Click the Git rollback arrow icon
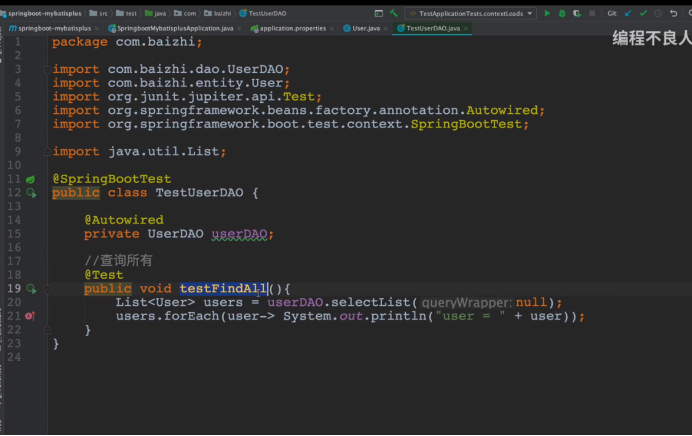 click(x=673, y=13)
